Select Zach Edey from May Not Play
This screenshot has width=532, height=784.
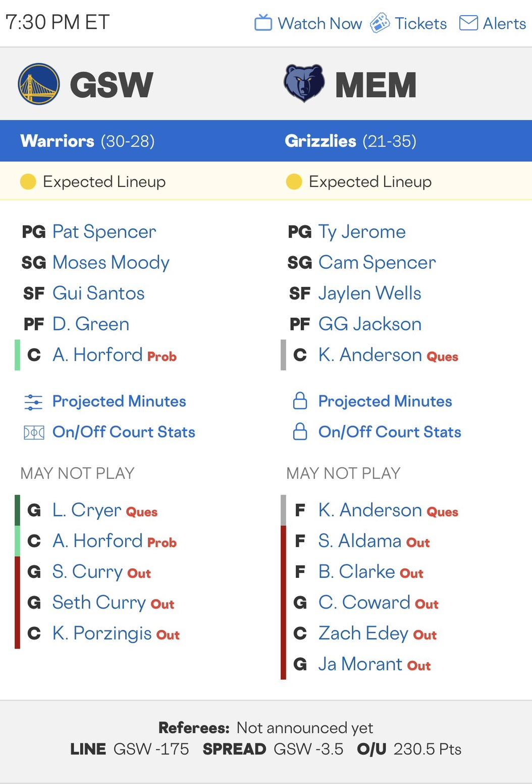pos(363,633)
